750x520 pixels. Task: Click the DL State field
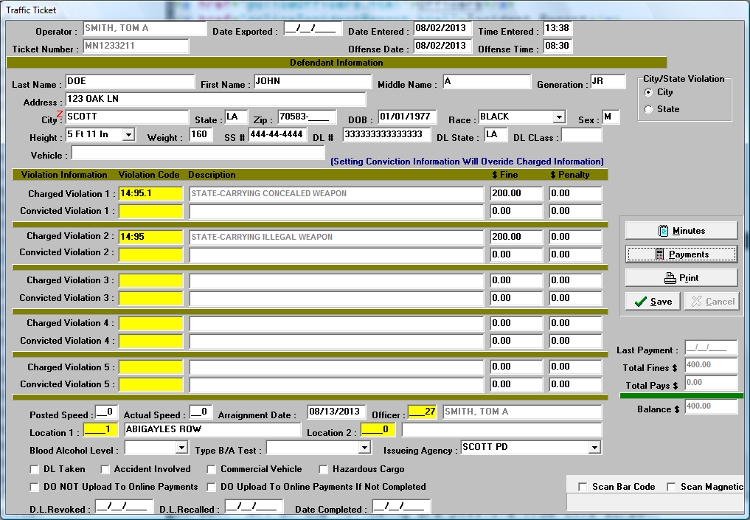(x=496, y=135)
